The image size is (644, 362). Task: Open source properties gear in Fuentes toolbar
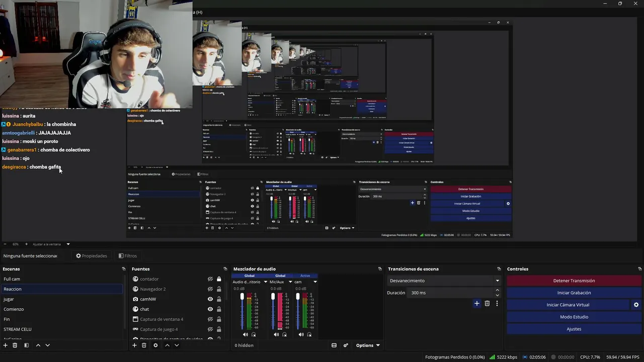(155, 345)
